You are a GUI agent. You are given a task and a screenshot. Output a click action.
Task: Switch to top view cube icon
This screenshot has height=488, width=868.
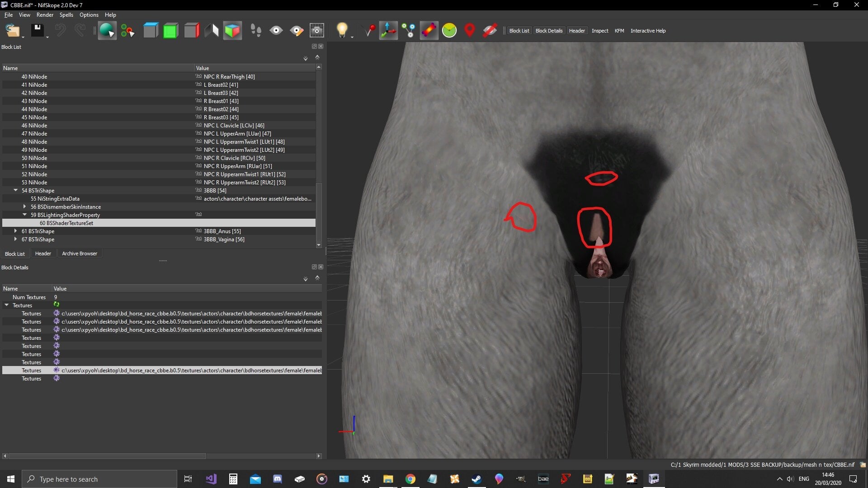(151, 31)
